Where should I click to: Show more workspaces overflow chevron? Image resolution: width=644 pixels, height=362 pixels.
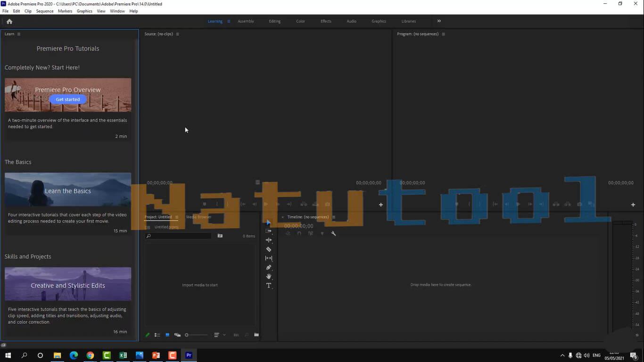tap(439, 21)
